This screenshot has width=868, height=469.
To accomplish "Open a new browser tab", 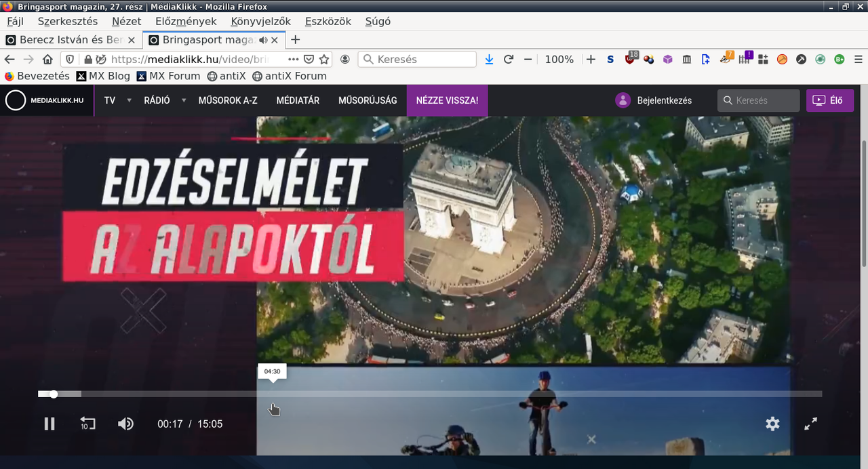I will (295, 40).
